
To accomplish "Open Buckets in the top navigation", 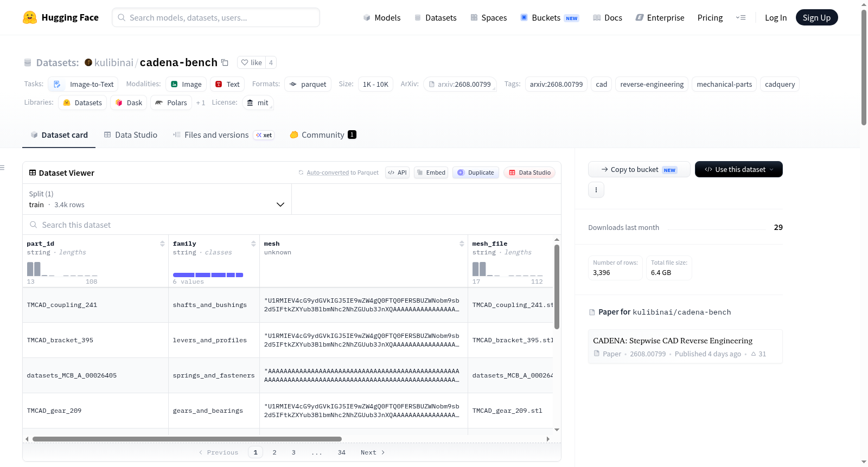I will pos(550,17).
